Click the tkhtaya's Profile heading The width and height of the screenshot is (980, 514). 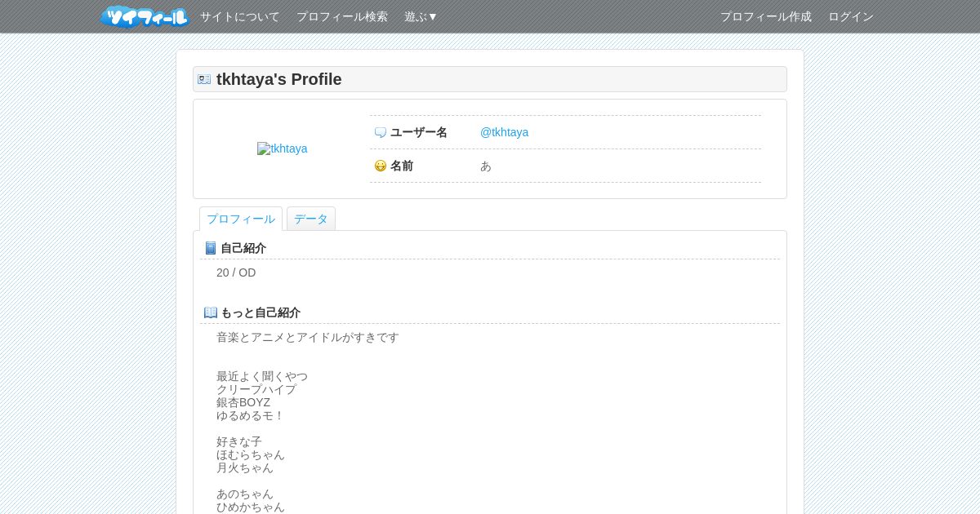[x=279, y=79]
